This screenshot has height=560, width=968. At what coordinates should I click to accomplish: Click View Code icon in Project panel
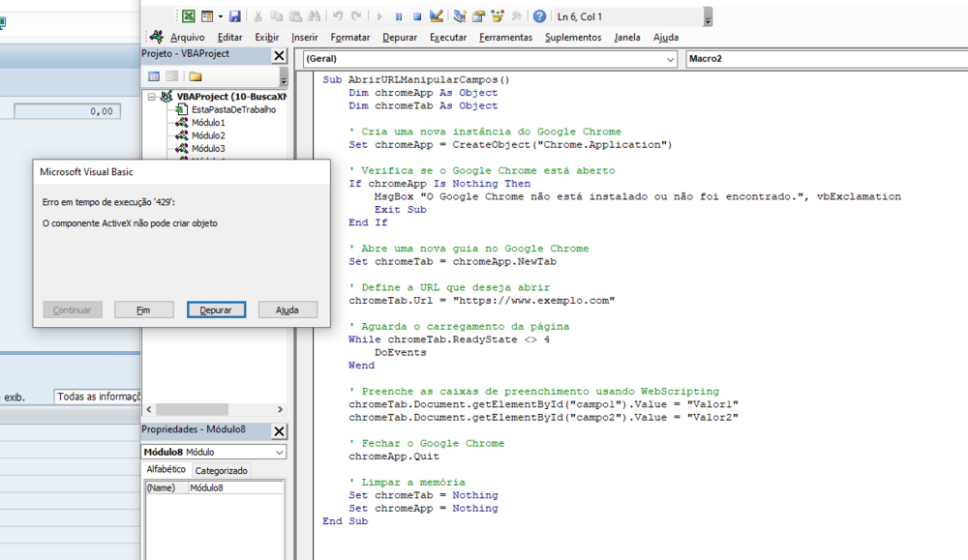coord(153,76)
